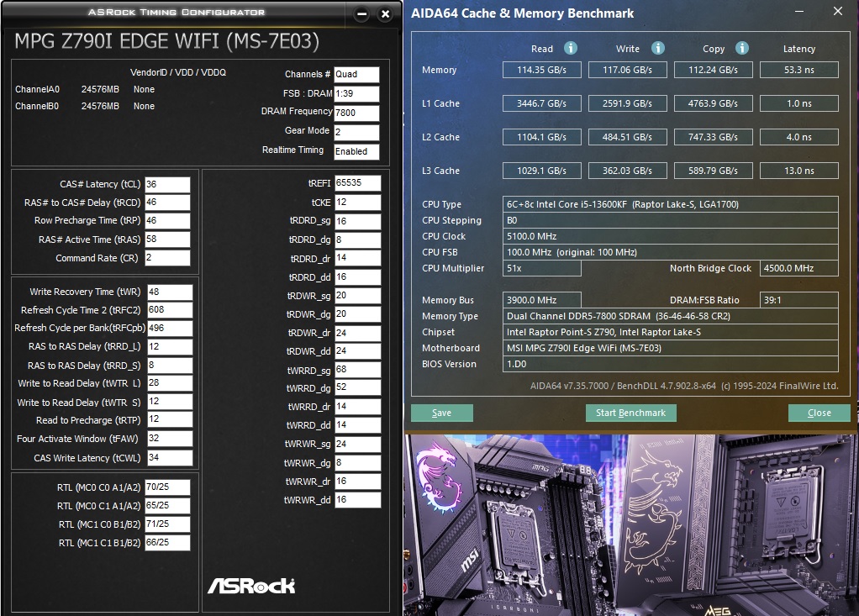Click the tRDWR_dd value field
This screenshot has height=616, width=859.
point(357,351)
